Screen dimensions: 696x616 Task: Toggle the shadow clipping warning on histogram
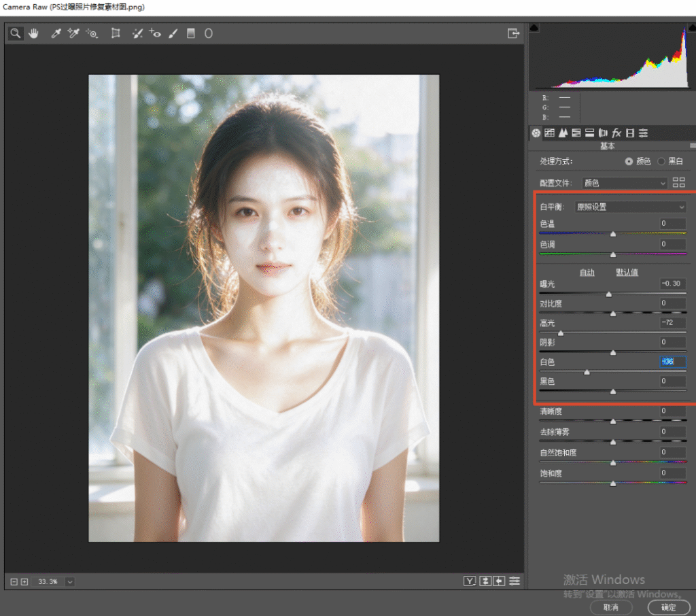tap(534, 28)
